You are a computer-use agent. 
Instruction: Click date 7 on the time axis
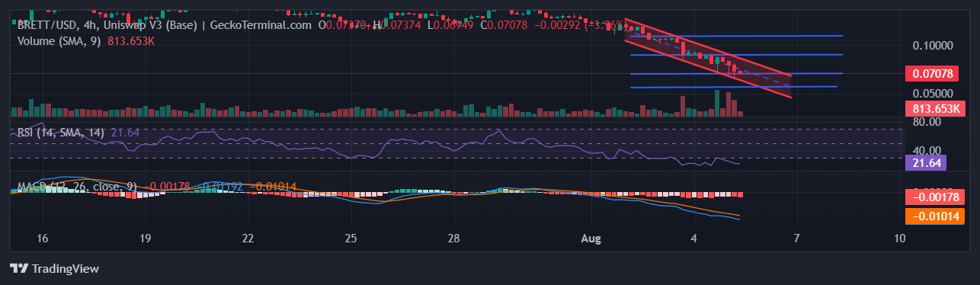pyautogui.click(x=796, y=239)
